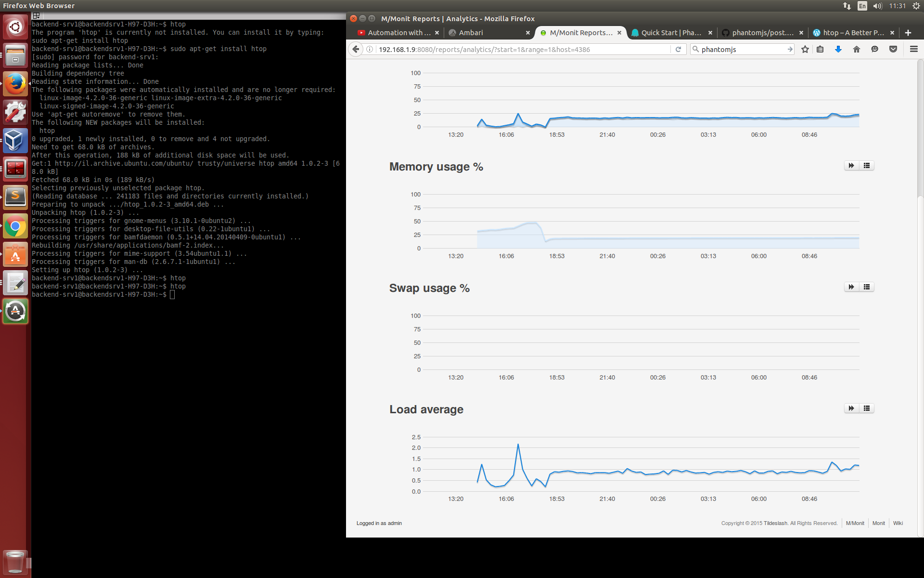Reload the M/Monit analytics page
This screenshot has width=924, height=578.
(x=678, y=49)
